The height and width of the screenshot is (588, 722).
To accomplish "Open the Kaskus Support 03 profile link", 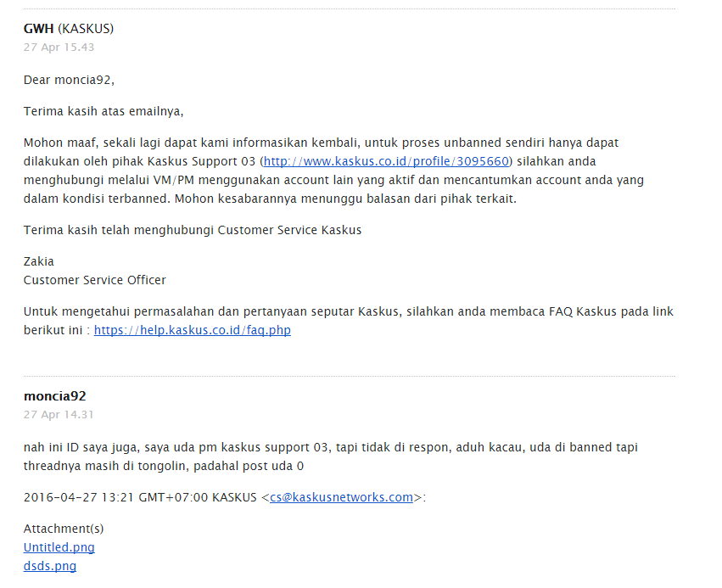I will pos(386,161).
